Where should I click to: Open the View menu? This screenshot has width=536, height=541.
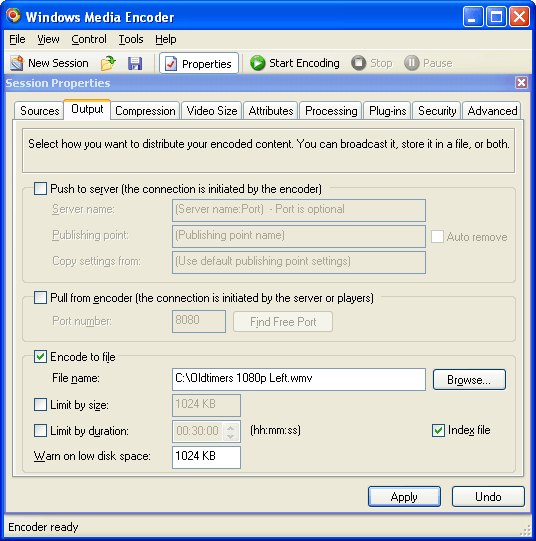[48, 39]
